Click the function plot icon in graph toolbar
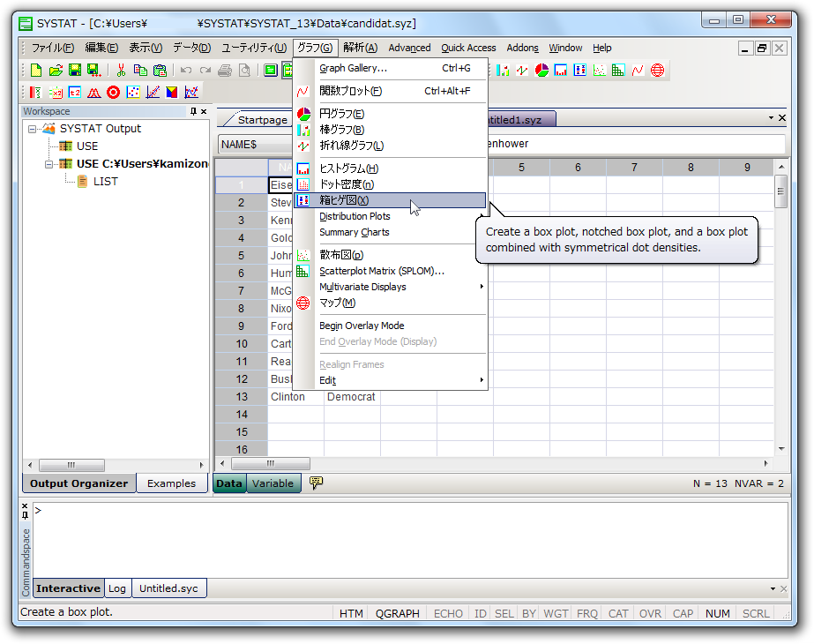The width and height of the screenshot is (814, 644). click(638, 70)
